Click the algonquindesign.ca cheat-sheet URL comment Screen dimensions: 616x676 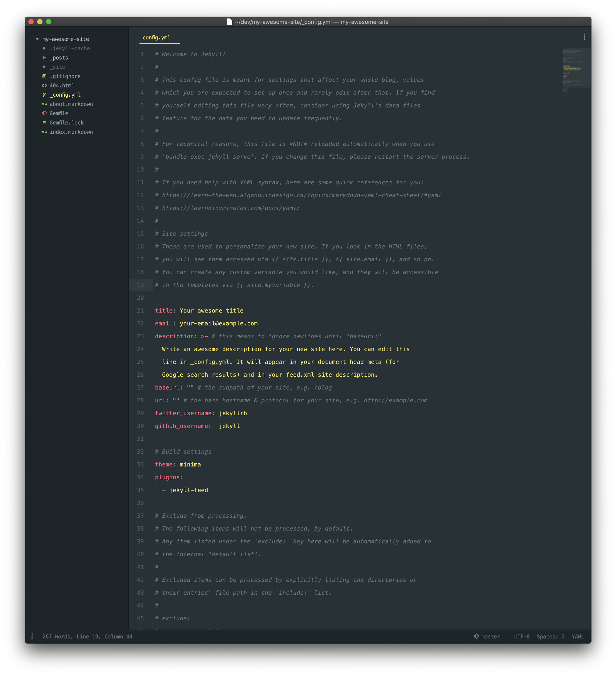coord(302,195)
